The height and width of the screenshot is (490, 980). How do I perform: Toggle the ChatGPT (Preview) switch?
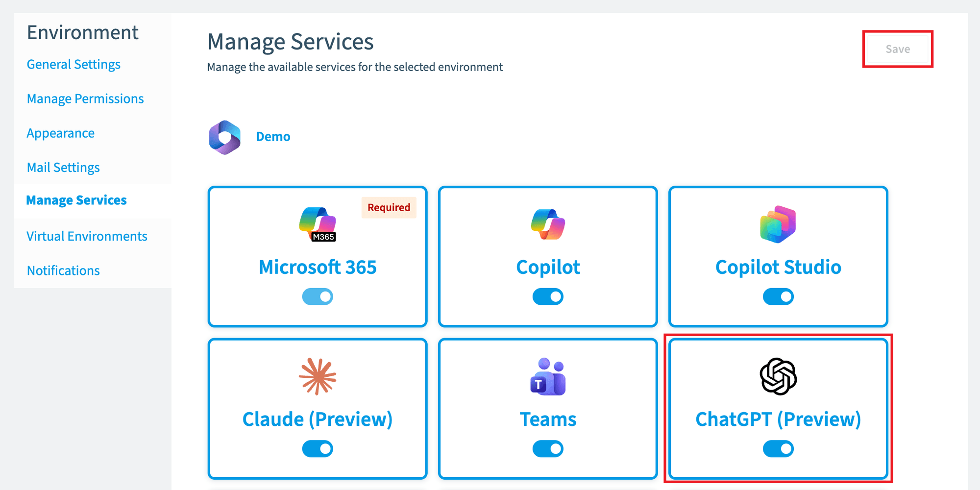pyautogui.click(x=778, y=448)
